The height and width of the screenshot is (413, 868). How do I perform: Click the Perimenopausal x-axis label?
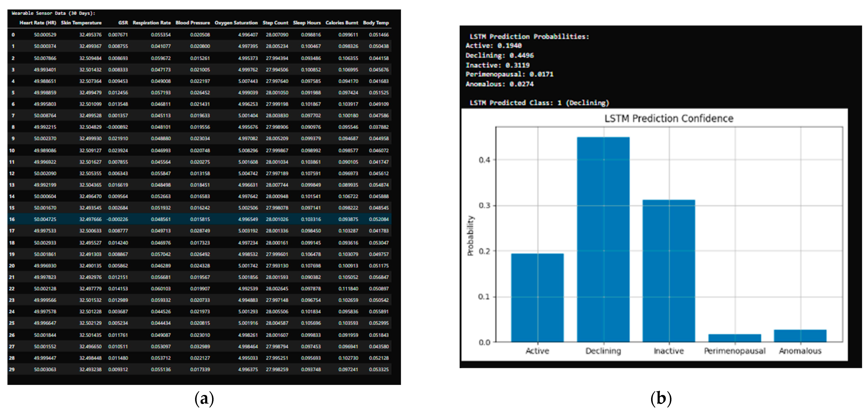click(x=735, y=351)
